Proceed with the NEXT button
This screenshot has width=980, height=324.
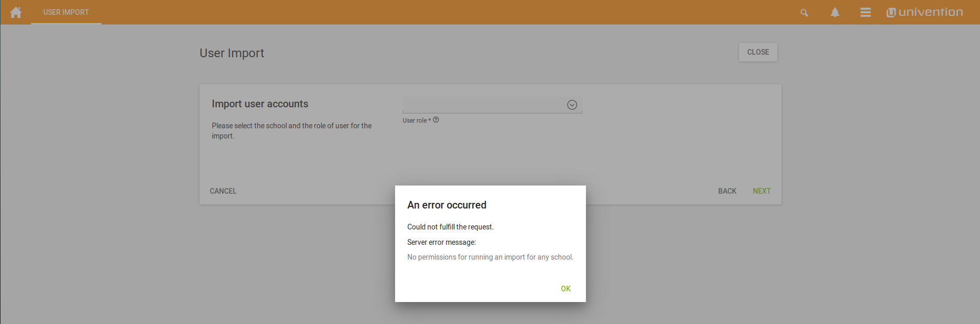pyautogui.click(x=761, y=191)
